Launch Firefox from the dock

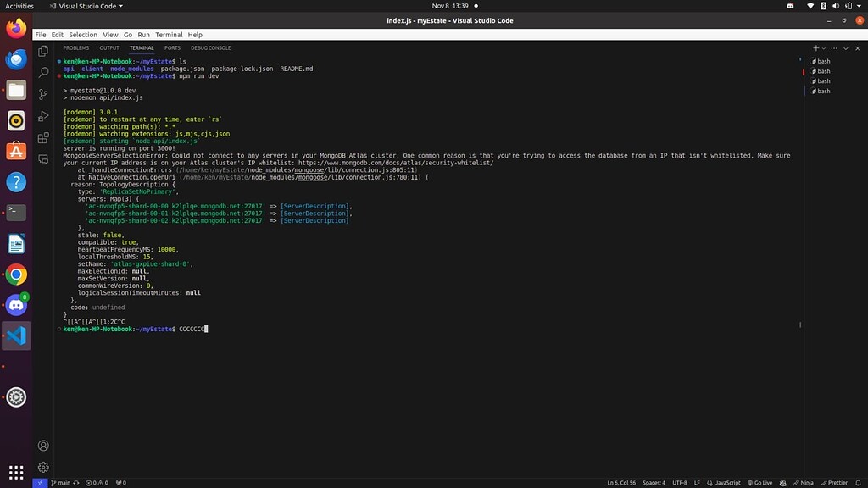point(16,28)
